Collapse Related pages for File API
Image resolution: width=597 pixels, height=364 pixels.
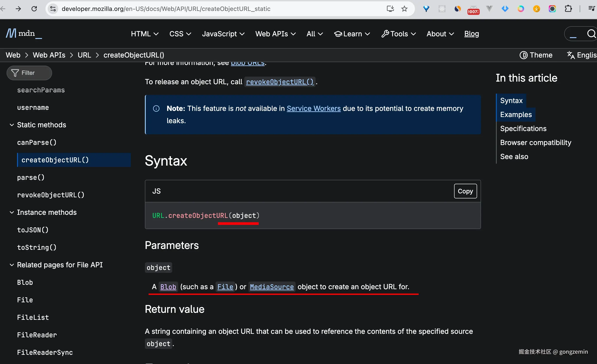pos(12,265)
